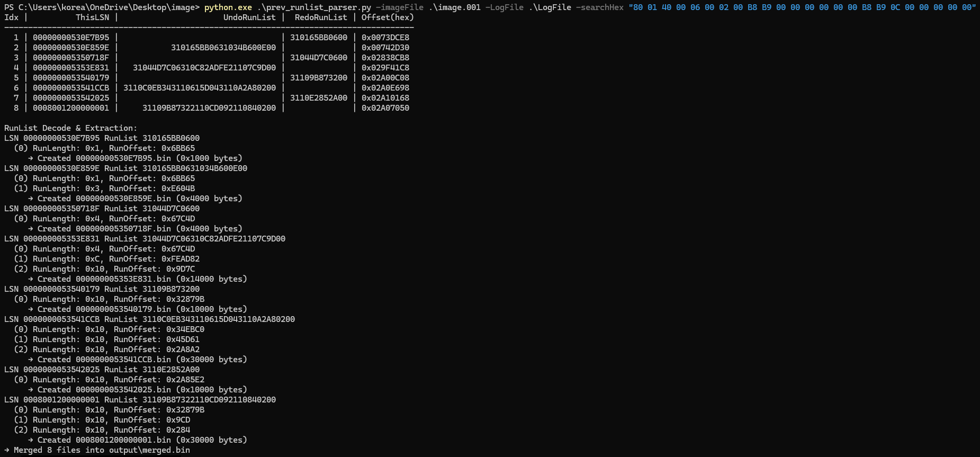980x457 pixels.
Task: Click the blue quoted searchHex byte string
Action: click(802, 7)
